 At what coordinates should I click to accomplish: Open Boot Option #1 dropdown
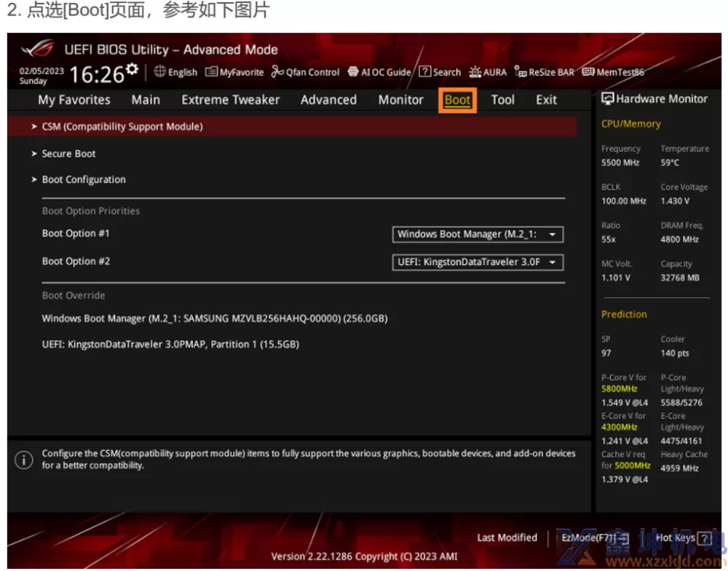pyautogui.click(x=478, y=235)
